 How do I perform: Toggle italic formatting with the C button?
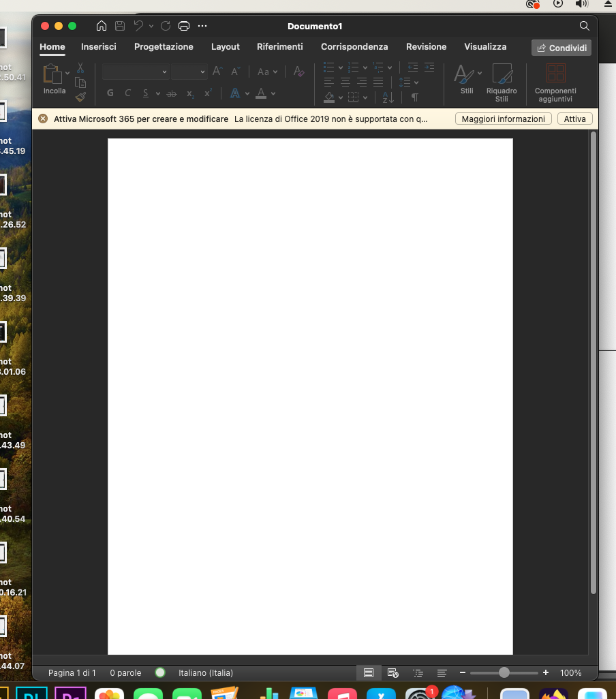128,93
